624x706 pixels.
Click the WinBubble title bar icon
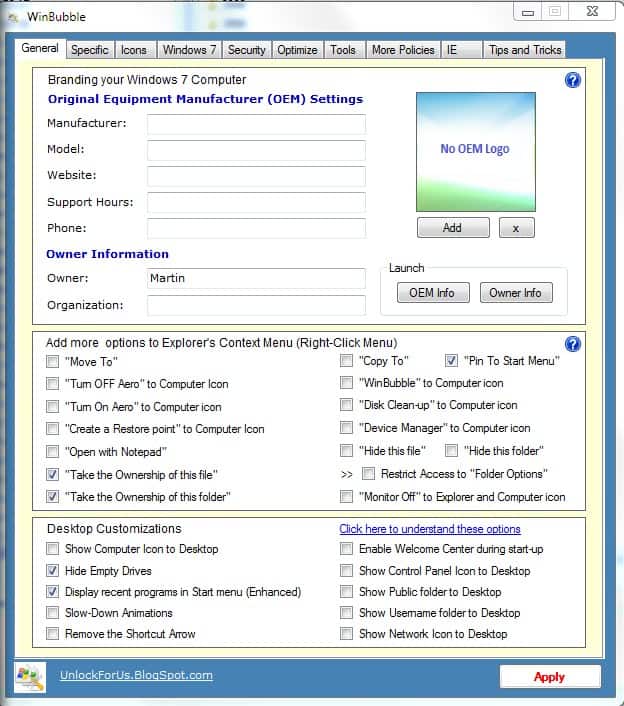tap(13, 17)
